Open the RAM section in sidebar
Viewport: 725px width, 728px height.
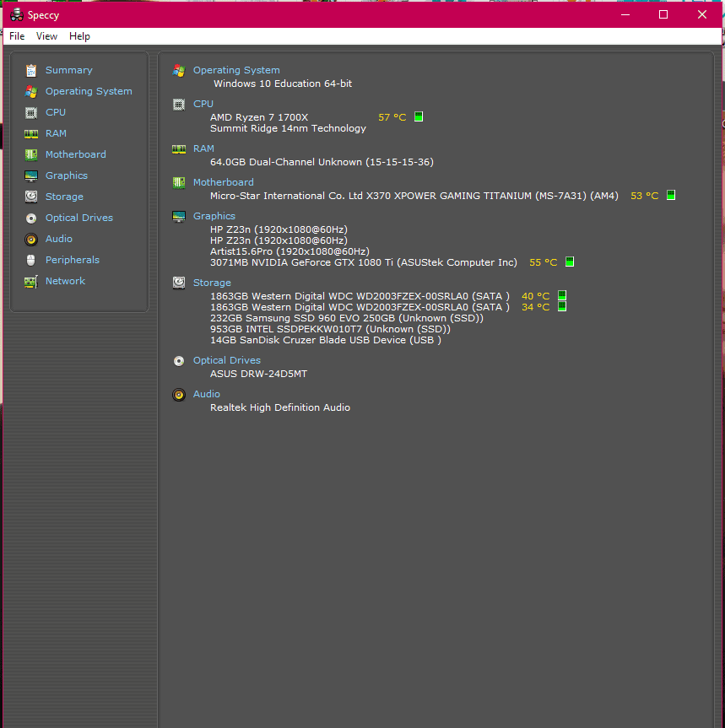[x=56, y=133]
